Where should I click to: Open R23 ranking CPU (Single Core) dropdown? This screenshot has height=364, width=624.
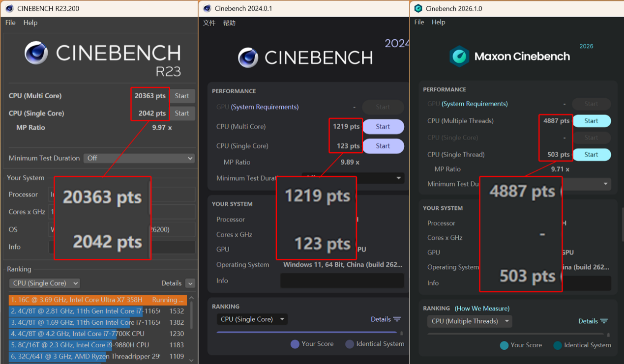(44, 283)
